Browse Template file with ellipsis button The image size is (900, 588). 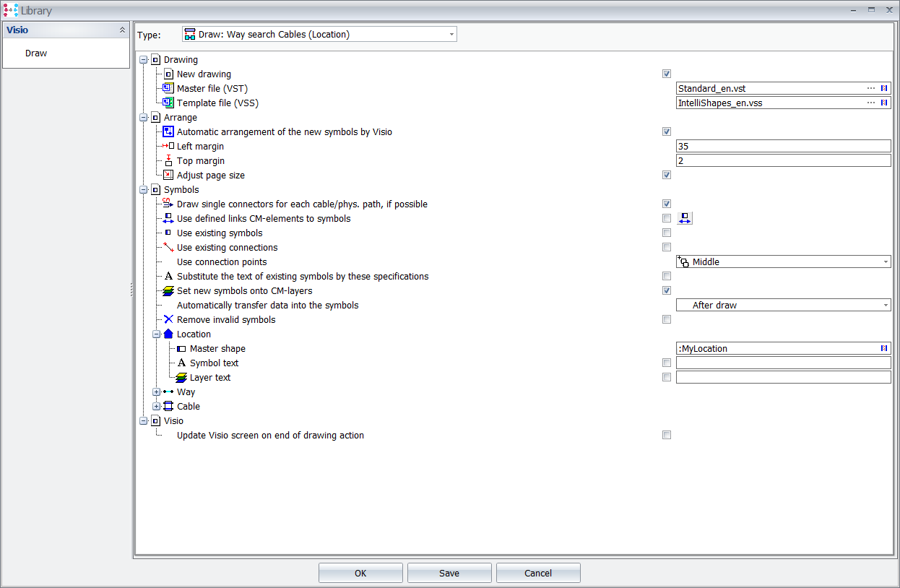pyautogui.click(x=871, y=103)
